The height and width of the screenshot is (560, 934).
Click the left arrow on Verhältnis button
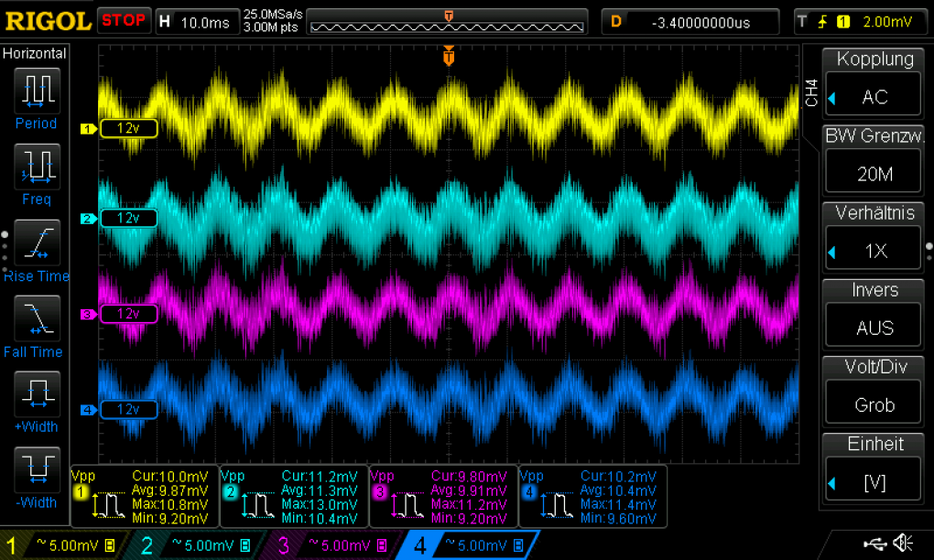[x=832, y=253]
